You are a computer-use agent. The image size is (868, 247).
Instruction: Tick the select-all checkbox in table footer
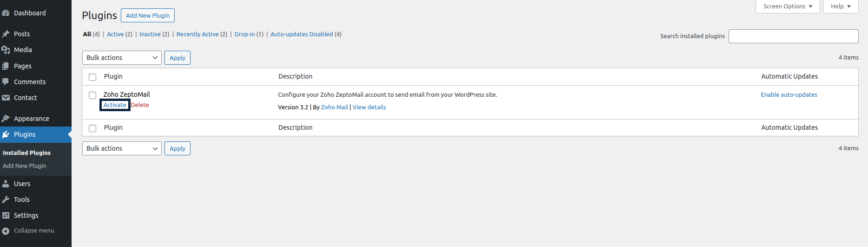(92, 128)
